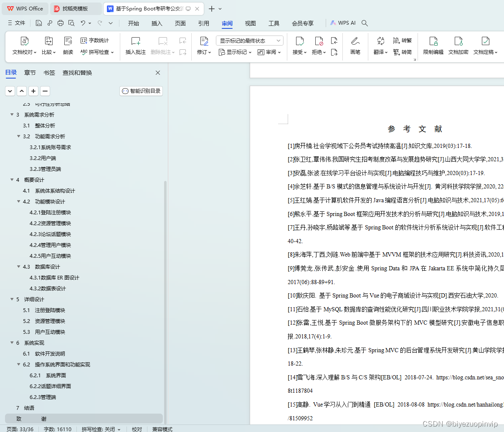Switch to the 页面 ribbon tab
The image size is (504, 432).
tap(180, 23)
